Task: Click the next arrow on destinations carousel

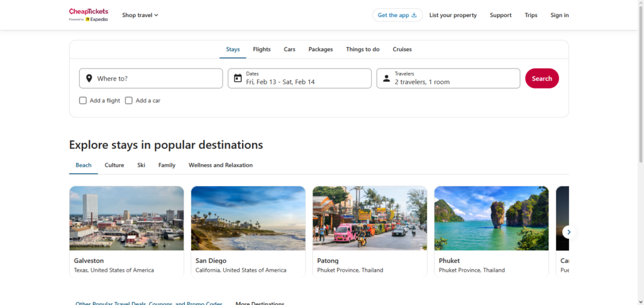Action: click(x=569, y=232)
